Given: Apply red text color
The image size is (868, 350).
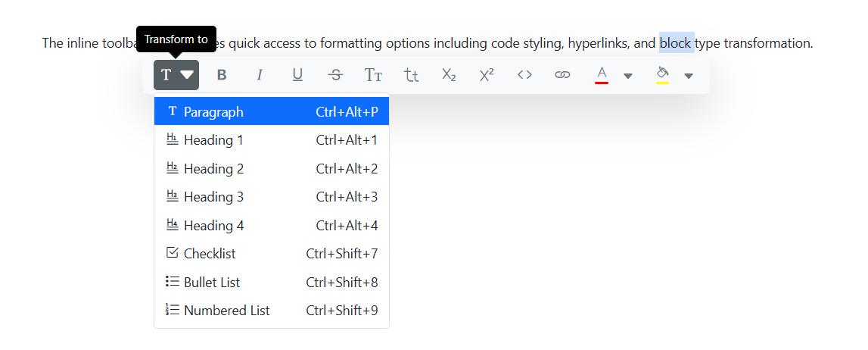Looking at the screenshot, I should (x=602, y=75).
